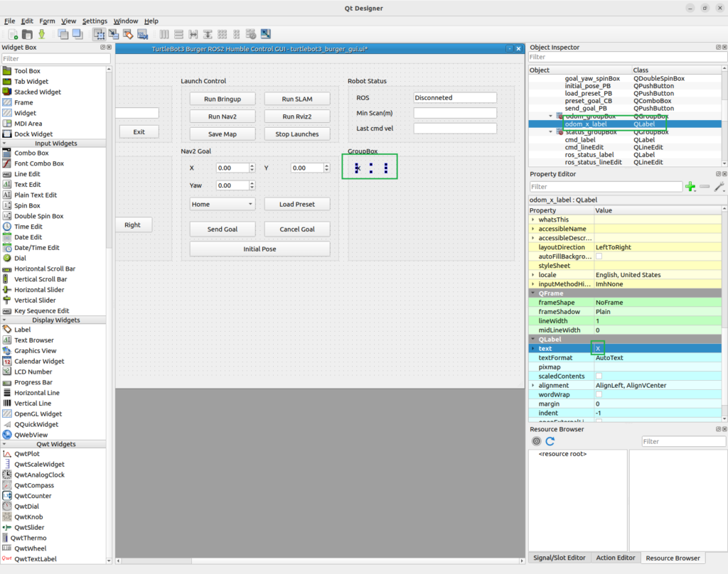Click the Run SLAM button
This screenshot has width=728, height=574.
point(297,99)
